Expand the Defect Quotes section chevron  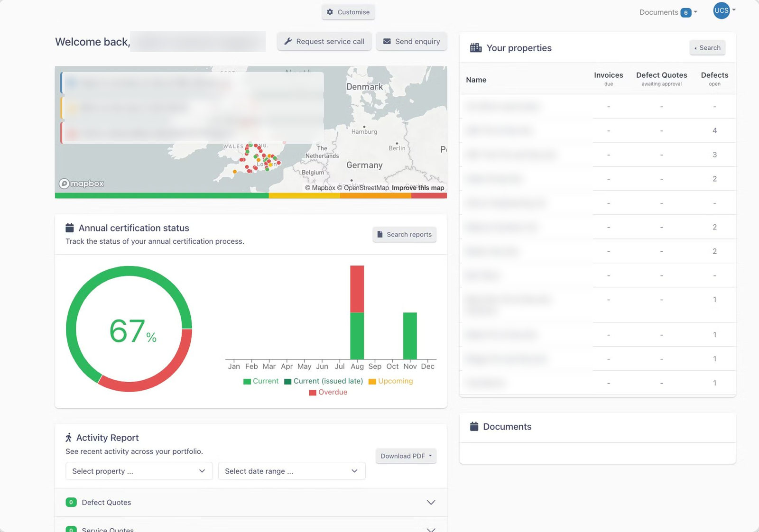point(431,503)
